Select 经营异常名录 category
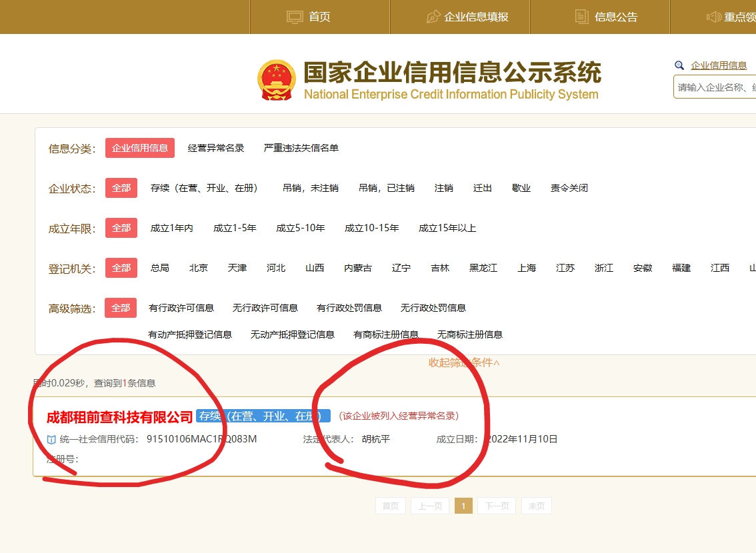This screenshot has height=553, width=756. [216, 148]
